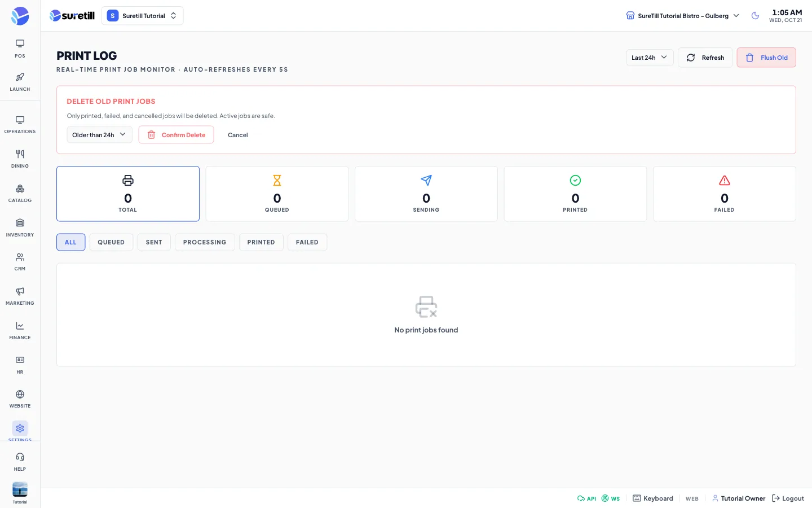Cancel the delete old jobs panel
The image size is (812, 508).
238,135
